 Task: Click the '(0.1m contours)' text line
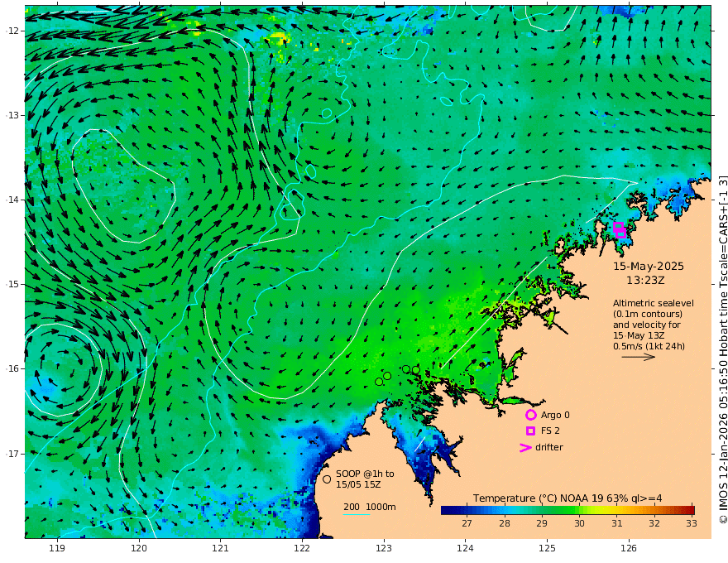pyautogui.click(x=648, y=314)
